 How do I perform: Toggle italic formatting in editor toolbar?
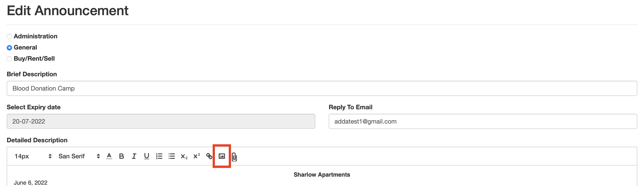pyautogui.click(x=134, y=156)
